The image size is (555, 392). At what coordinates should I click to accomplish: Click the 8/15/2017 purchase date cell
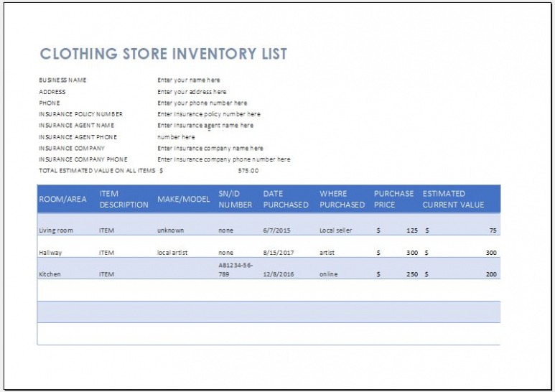pos(279,253)
